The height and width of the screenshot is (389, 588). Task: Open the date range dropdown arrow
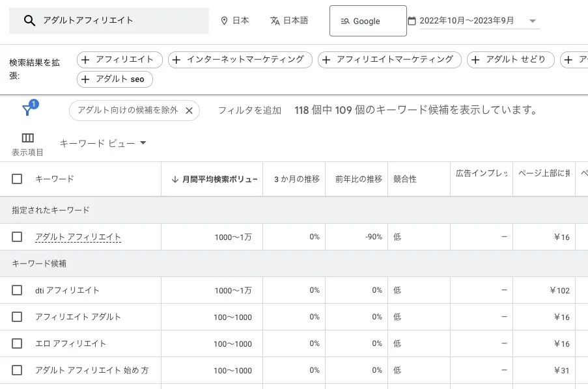(533, 21)
